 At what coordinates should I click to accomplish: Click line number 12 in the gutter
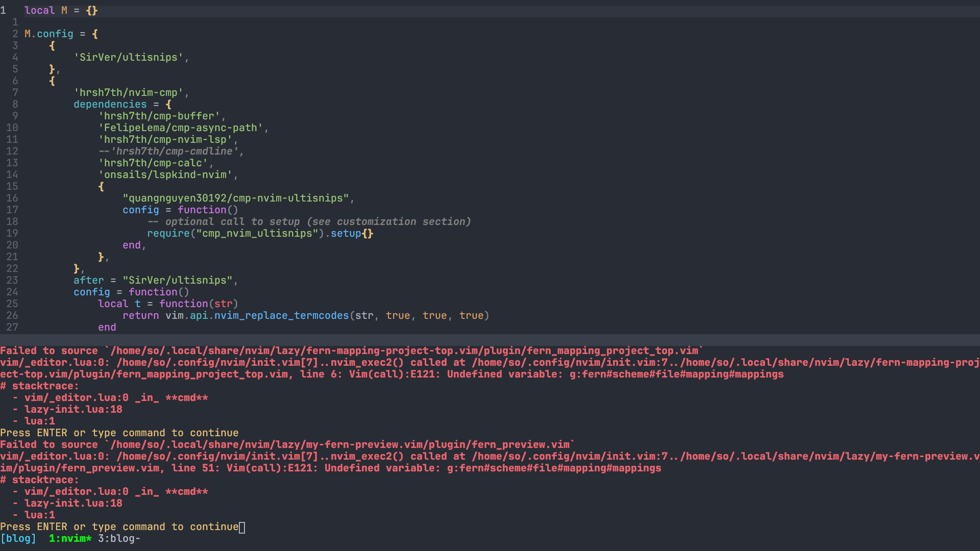coord(12,151)
